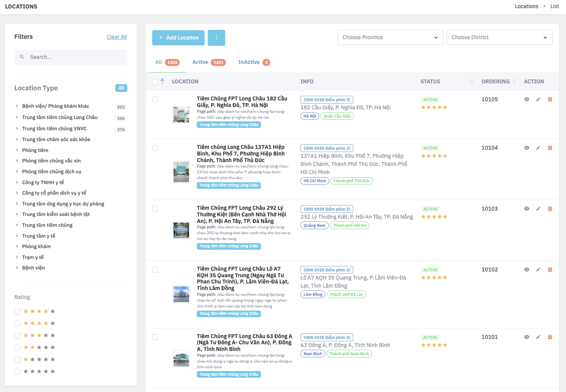The width and height of the screenshot is (566, 392).
Task: Open the three-dot actions menu beside Add Location
Action: 216,38
